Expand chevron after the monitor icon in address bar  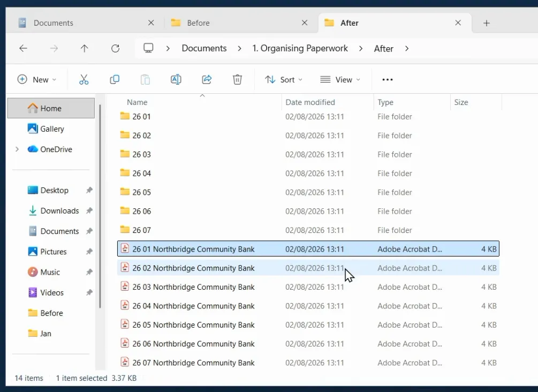tap(168, 48)
